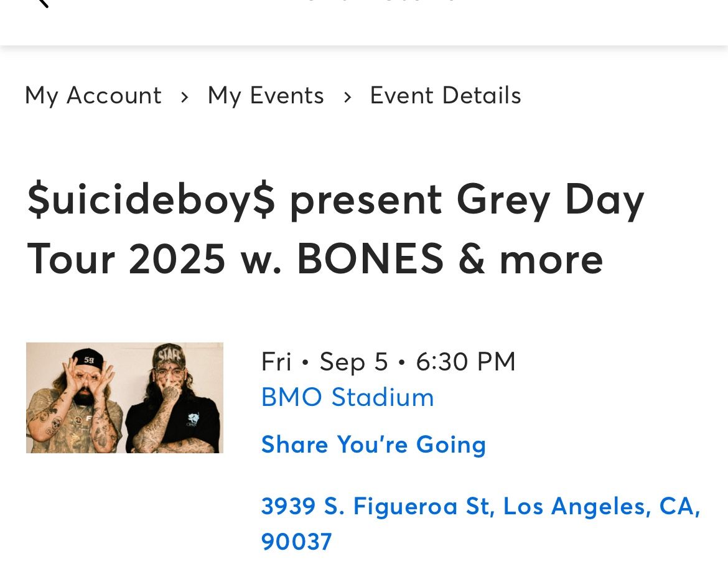
Task: Click the Fri day label
Action: [x=276, y=362]
